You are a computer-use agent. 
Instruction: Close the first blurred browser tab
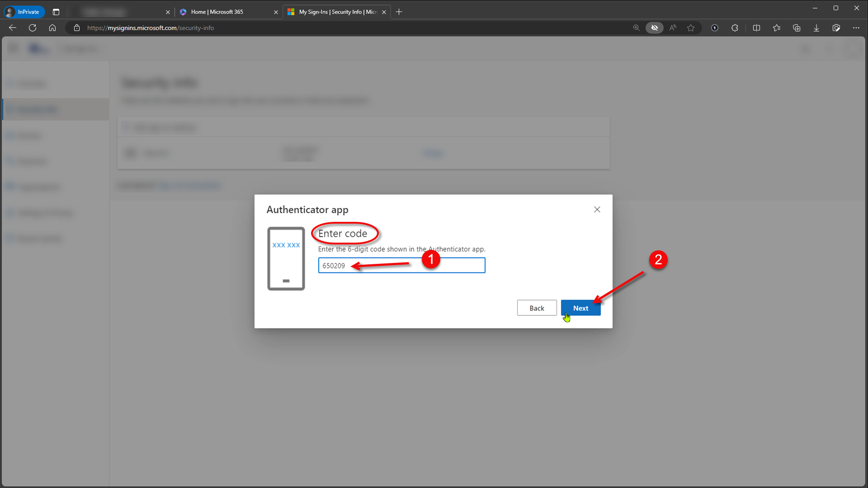click(168, 12)
